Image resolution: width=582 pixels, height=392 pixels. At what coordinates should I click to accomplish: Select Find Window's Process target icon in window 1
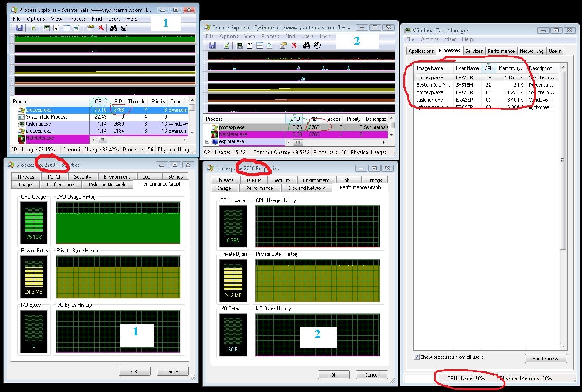coord(124,28)
